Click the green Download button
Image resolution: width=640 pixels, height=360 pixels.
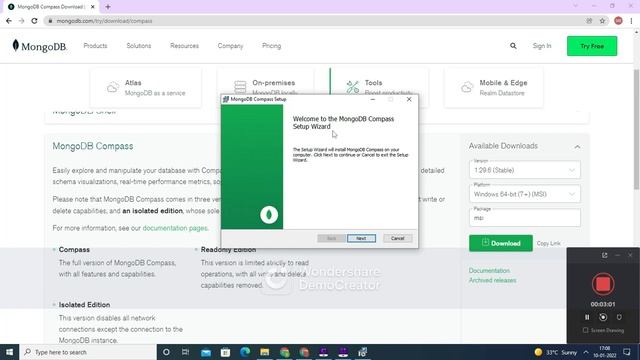click(501, 243)
